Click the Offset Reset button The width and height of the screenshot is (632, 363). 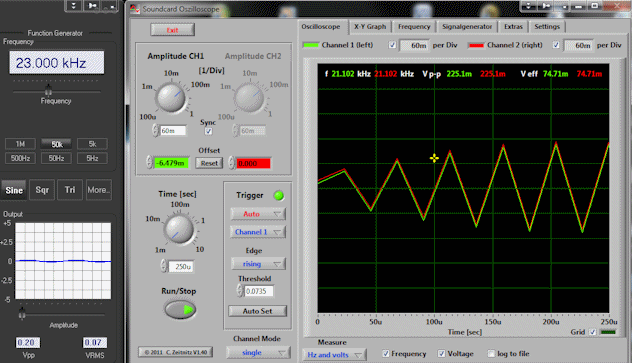click(x=209, y=163)
